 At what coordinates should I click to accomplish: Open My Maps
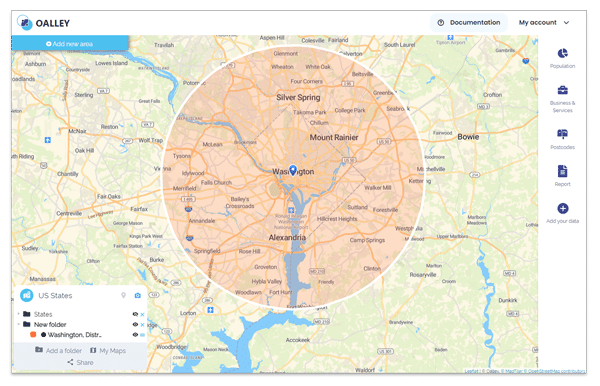pyautogui.click(x=108, y=350)
